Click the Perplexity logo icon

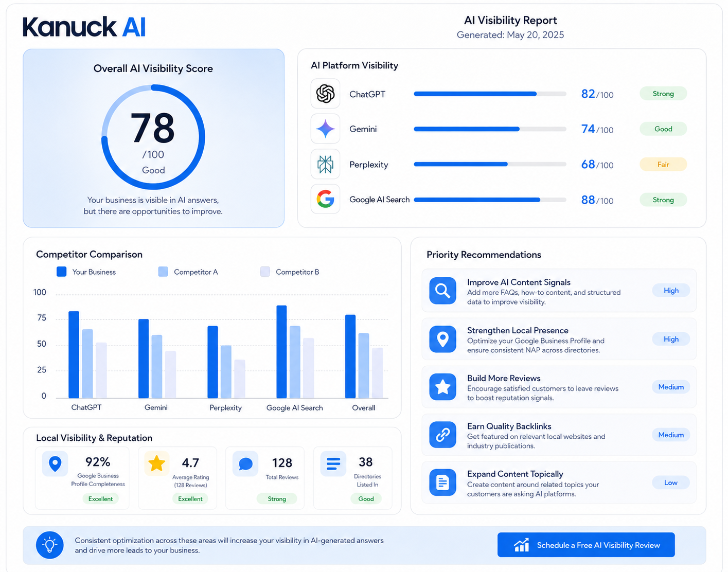[325, 164]
